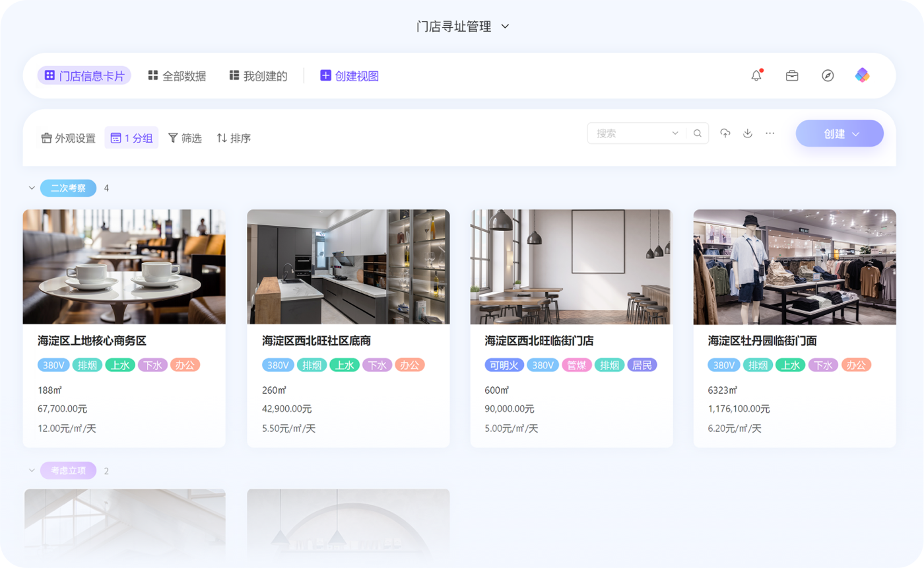This screenshot has height=568, width=924.
Task: Click the download icon
Action: coord(748,133)
